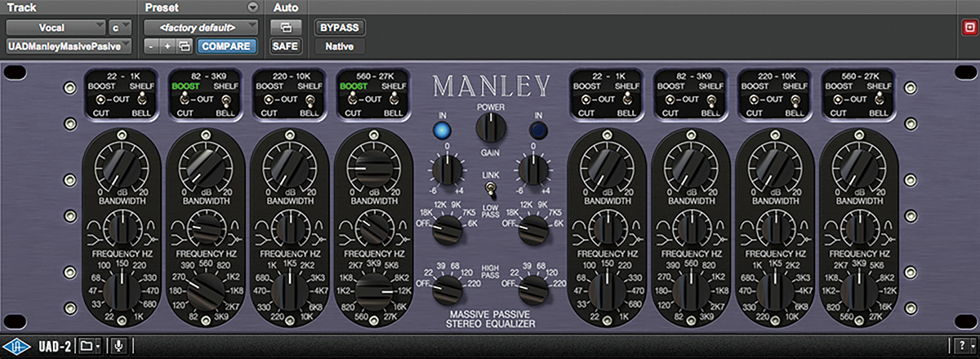Viewport: 980px width, 359px height.
Task: Click the automation SAFE button
Action: coord(285,47)
